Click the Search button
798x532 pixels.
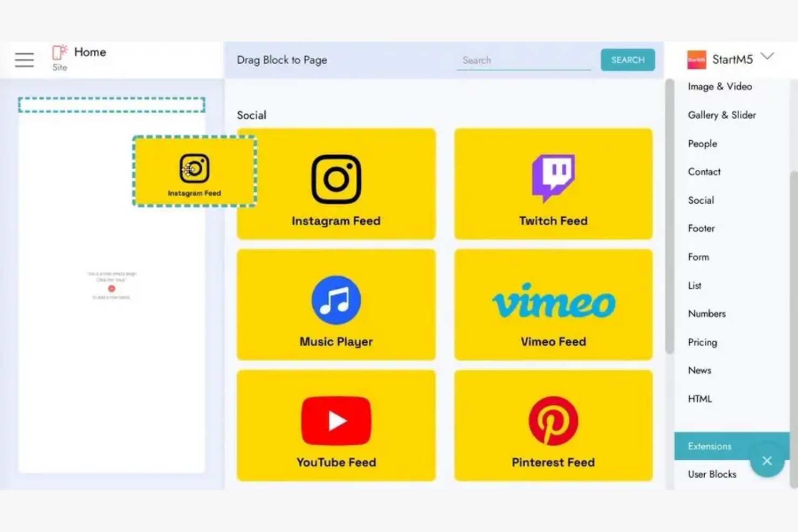pyautogui.click(x=628, y=60)
